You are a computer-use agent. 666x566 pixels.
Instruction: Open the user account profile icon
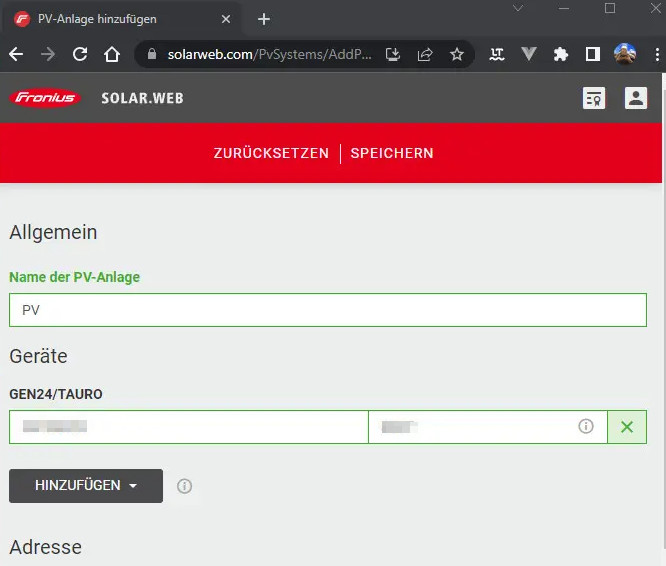[x=635, y=98]
